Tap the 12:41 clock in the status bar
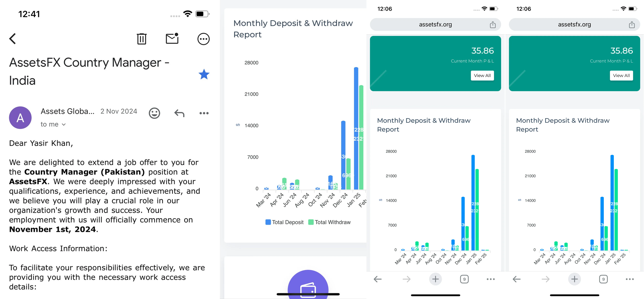Screen dimensions: 644x299 click(x=29, y=14)
